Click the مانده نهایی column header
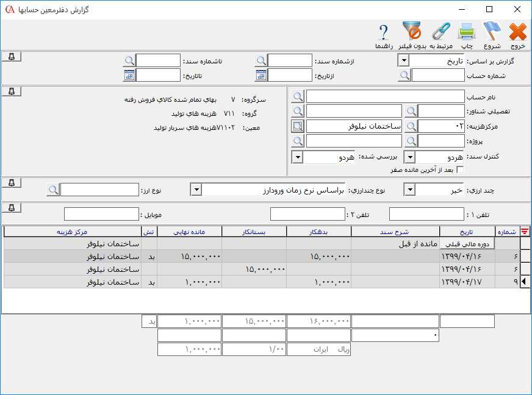532x395 pixels. click(189, 231)
